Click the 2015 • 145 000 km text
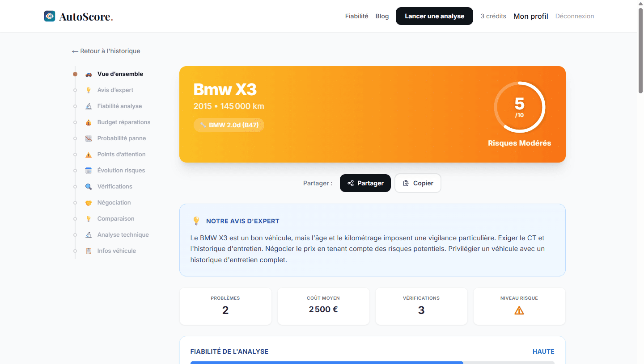644x364 pixels. point(229,106)
